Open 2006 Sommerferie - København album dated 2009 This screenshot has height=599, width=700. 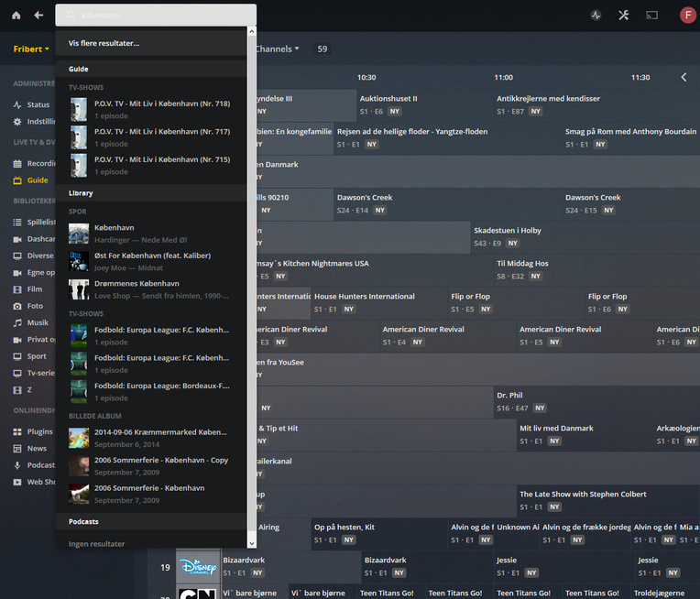[x=151, y=494]
